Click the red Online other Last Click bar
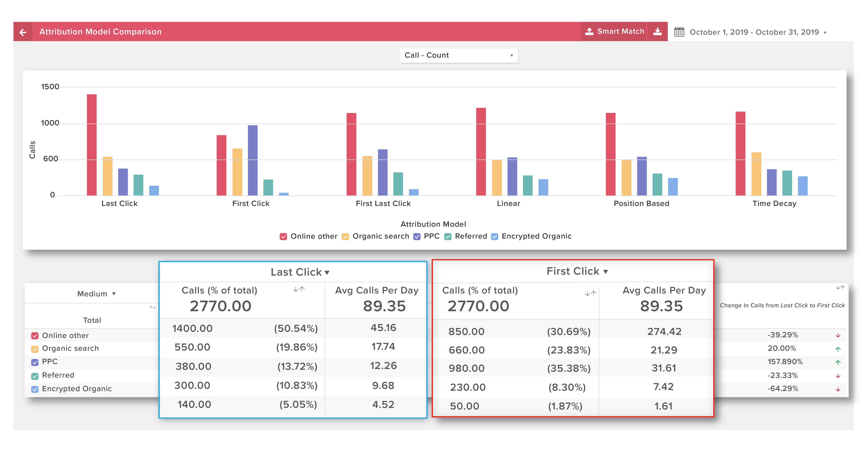The width and height of the screenshot is (868, 451). (x=92, y=145)
